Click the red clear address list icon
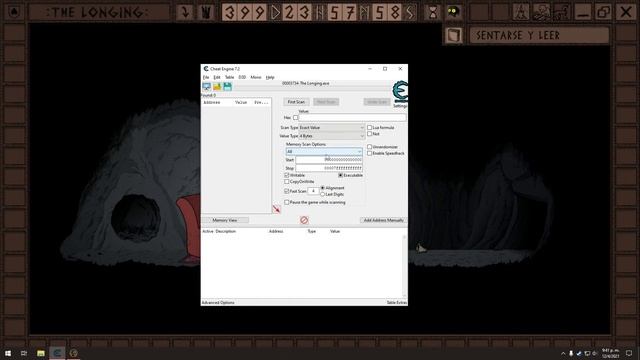The image size is (640, 360). 304,220
